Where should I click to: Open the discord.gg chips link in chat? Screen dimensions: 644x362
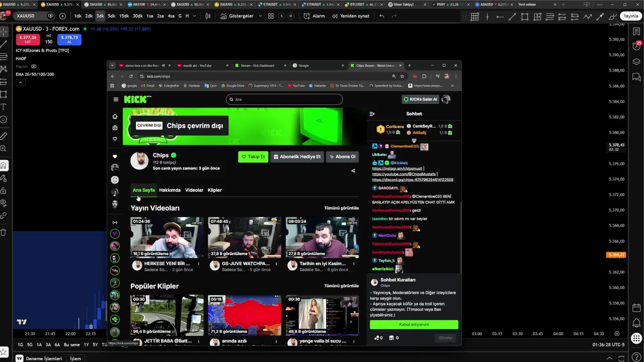(413, 179)
